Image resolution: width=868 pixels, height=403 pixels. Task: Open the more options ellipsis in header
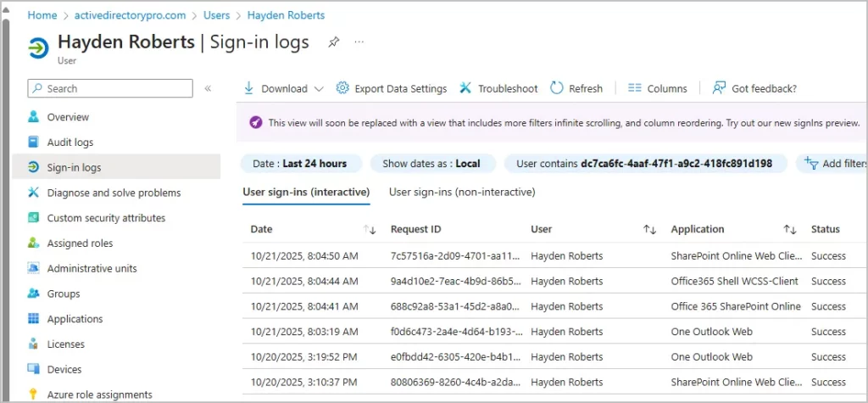coord(359,42)
